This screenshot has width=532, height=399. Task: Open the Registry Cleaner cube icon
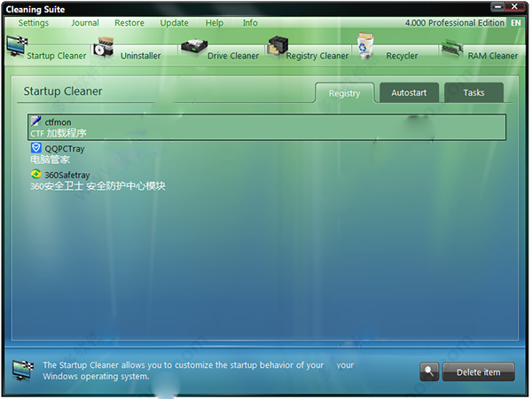tap(278, 46)
